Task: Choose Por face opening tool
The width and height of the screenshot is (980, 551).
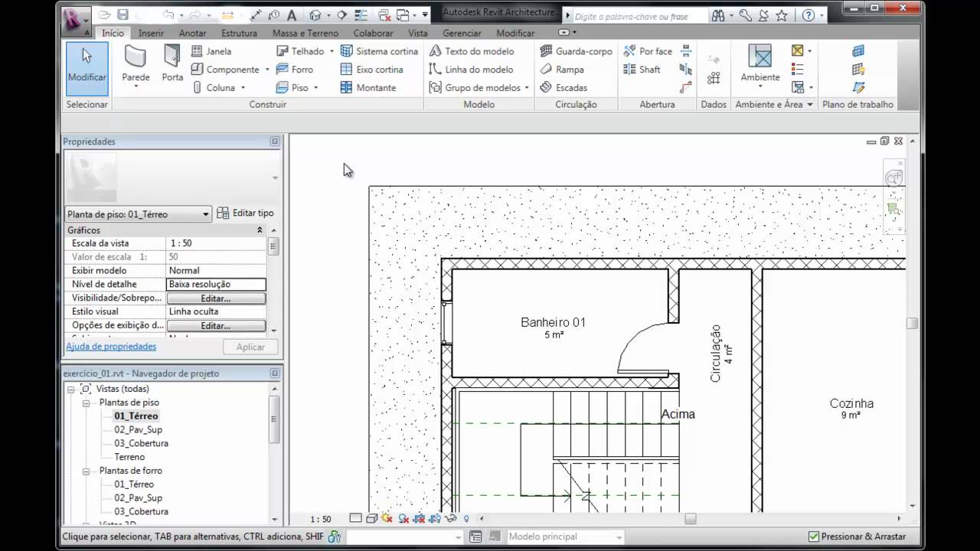Action: click(x=648, y=51)
